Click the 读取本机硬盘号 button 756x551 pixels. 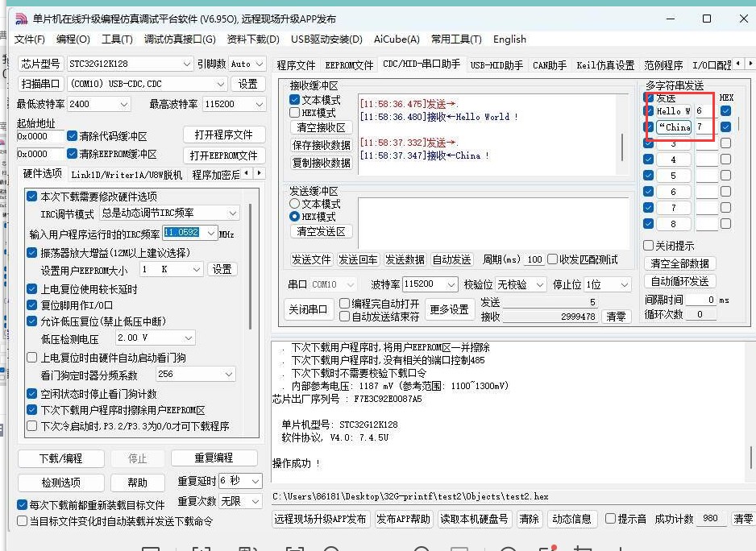tap(474, 520)
